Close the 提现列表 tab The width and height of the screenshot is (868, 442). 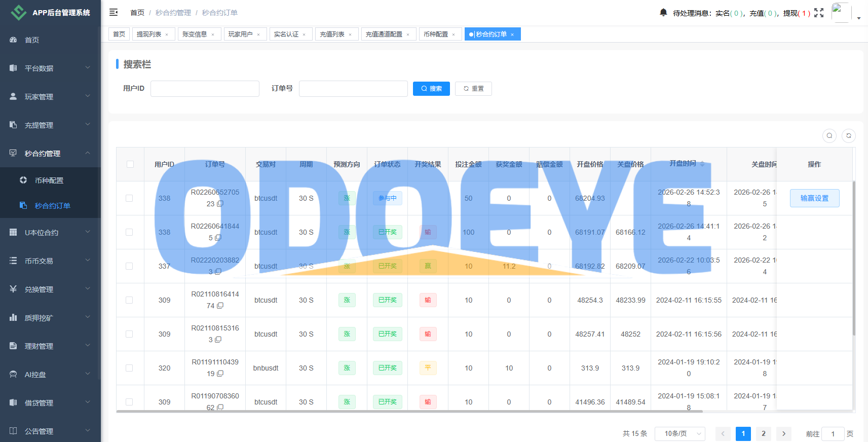[167, 34]
